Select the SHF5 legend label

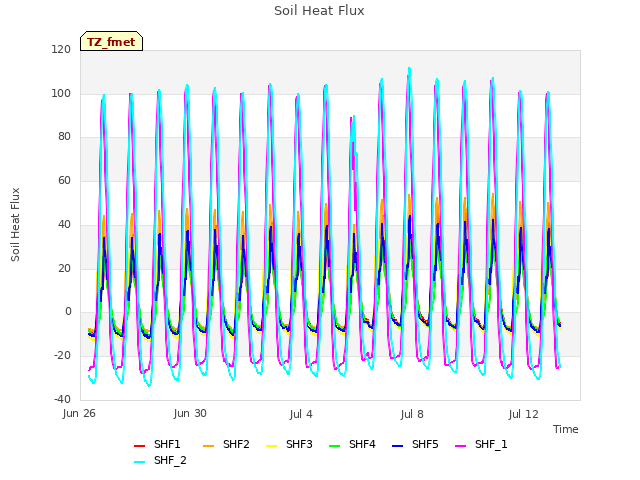(425, 444)
